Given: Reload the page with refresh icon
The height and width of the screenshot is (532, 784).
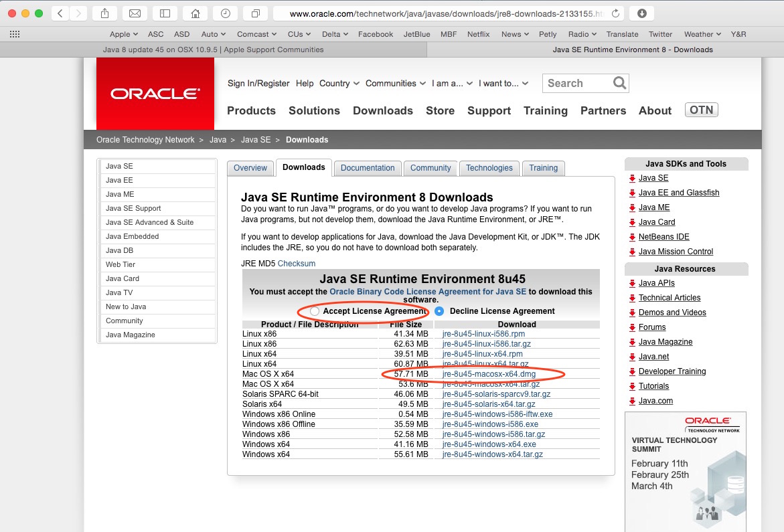Looking at the screenshot, I should tap(615, 13).
